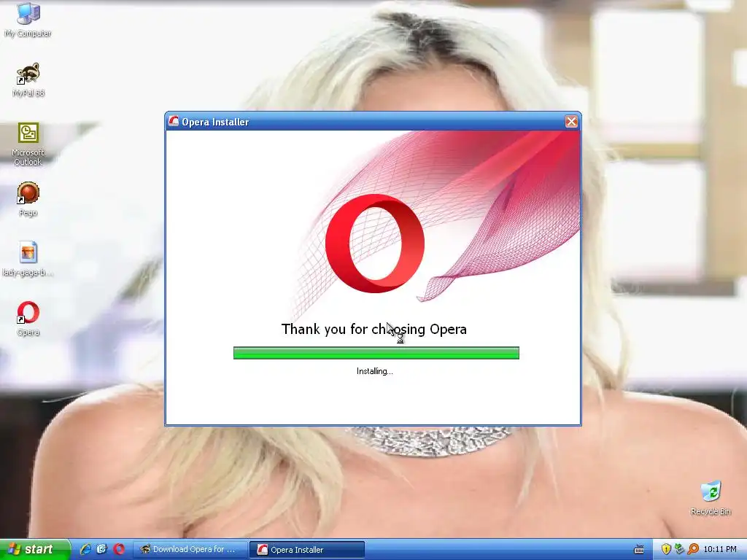Select the MyPal 68 desktop shortcut

tap(28, 80)
